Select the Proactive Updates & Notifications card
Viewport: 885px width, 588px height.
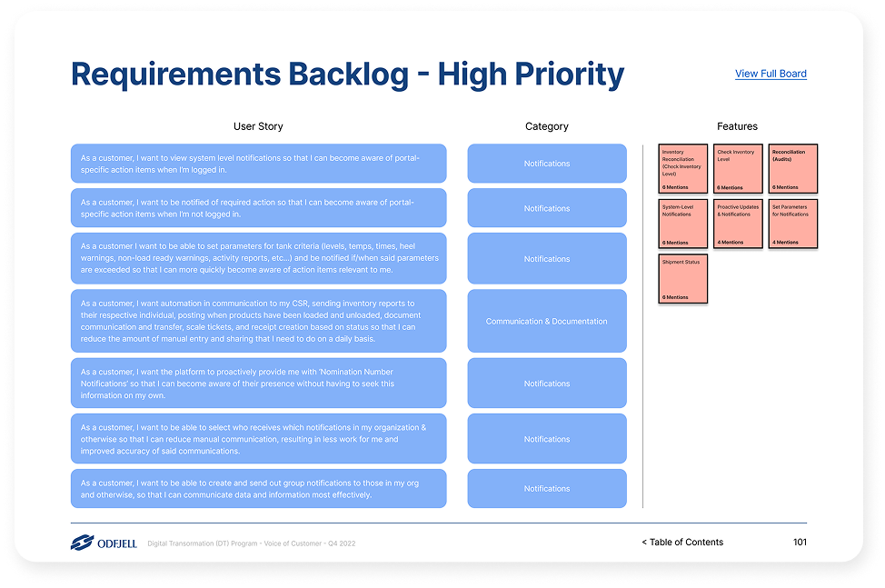[x=739, y=224]
